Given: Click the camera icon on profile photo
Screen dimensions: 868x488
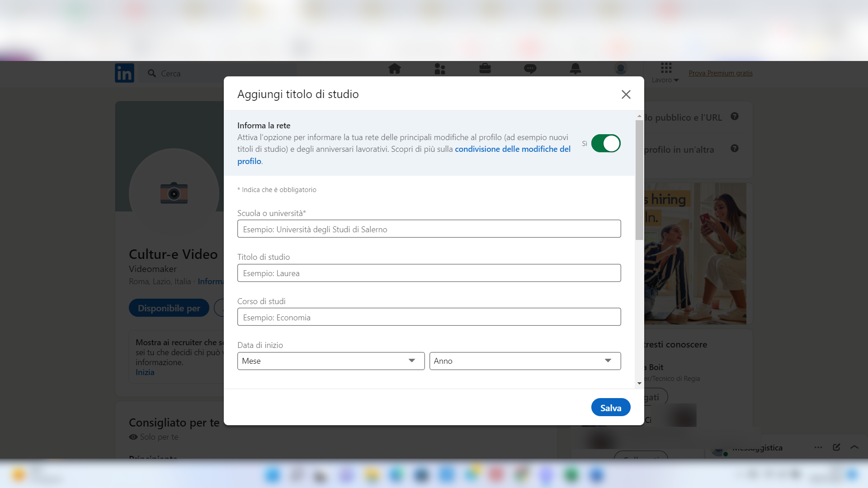Looking at the screenshot, I should coord(174,193).
